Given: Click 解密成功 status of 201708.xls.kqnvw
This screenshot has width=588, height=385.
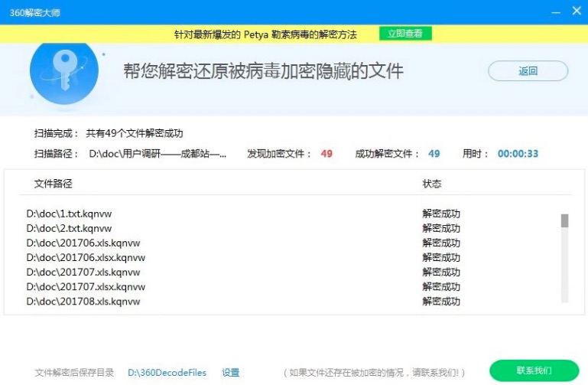Looking at the screenshot, I should [x=441, y=302].
